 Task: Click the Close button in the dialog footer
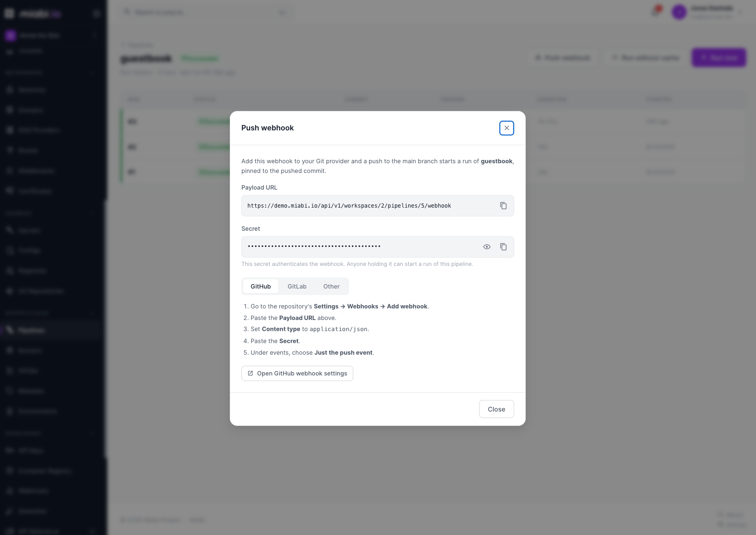pos(497,409)
